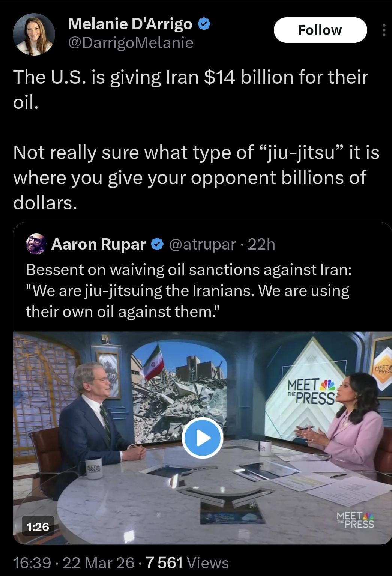Click the 1:26 video duration badge
The height and width of the screenshot is (576, 392).
pos(38,527)
